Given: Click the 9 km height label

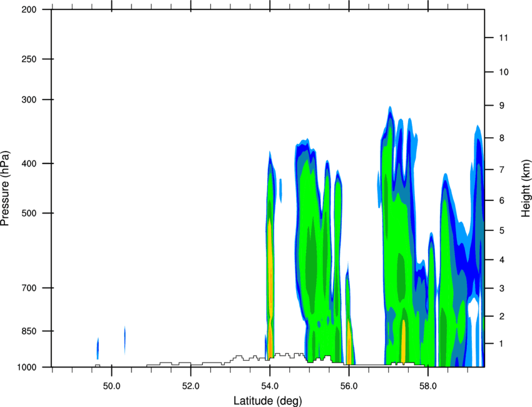Looking at the screenshot, I should point(502,106).
